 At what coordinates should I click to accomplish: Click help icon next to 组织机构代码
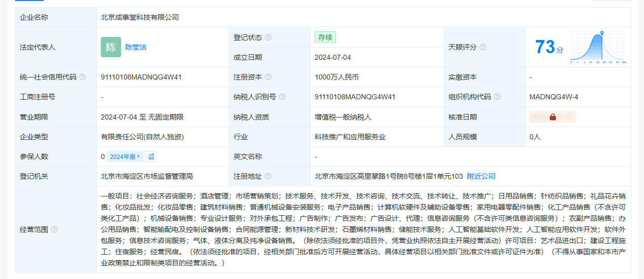[x=497, y=97]
